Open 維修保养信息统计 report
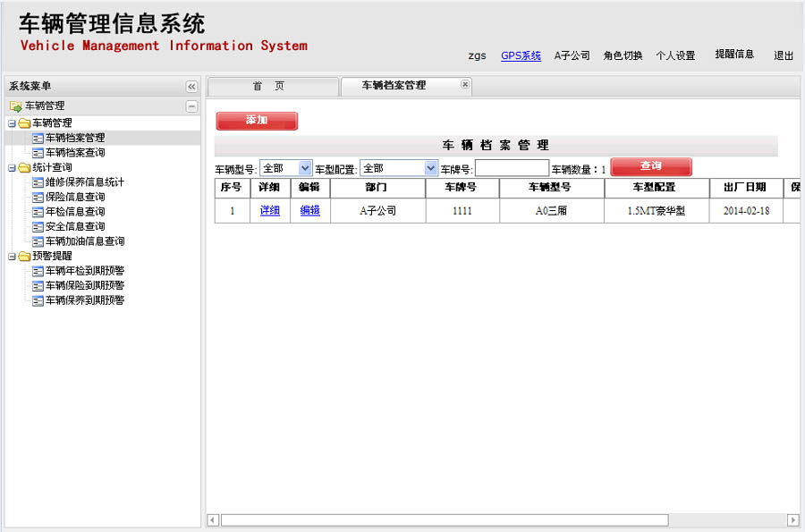805x532 pixels. [84, 182]
